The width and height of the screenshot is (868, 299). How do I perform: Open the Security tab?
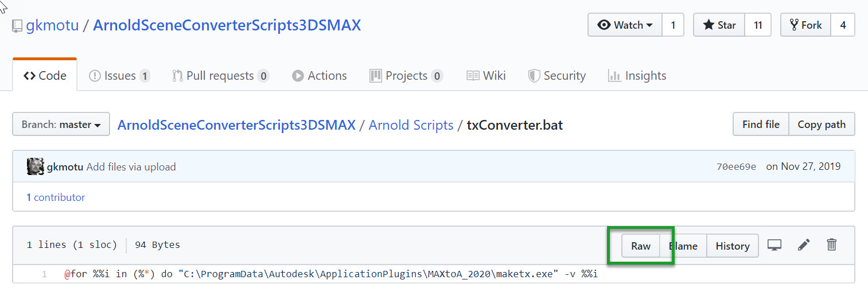click(x=556, y=76)
